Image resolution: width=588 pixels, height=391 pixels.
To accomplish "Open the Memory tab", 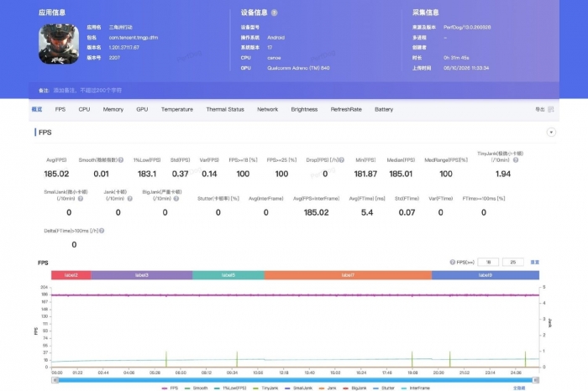I will [x=113, y=109].
